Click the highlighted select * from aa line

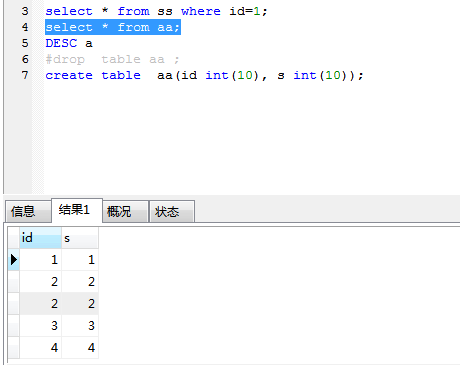point(113,27)
